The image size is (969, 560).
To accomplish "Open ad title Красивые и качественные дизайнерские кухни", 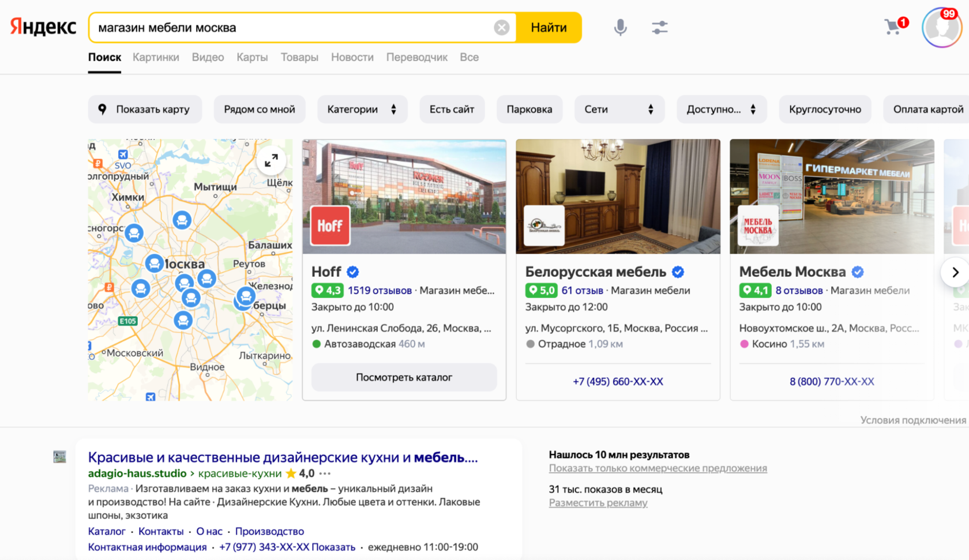I will click(283, 457).
